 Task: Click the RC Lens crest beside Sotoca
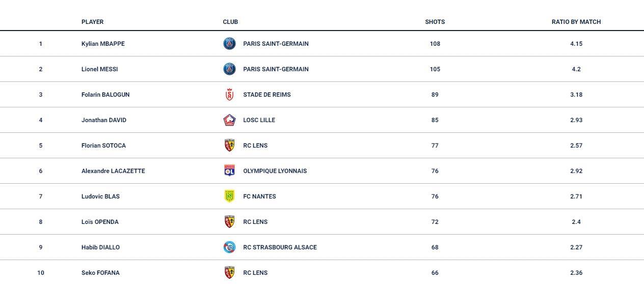point(229,146)
